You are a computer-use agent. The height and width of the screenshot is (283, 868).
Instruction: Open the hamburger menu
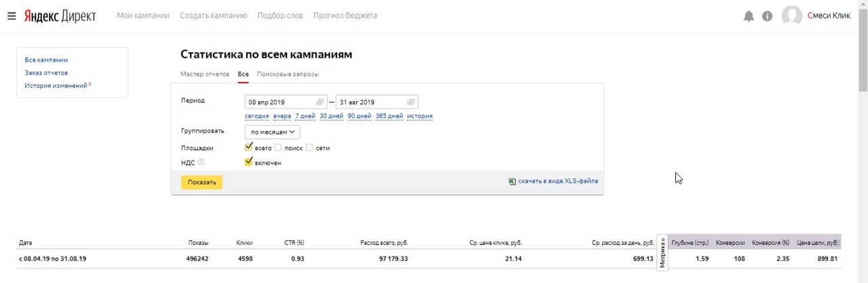point(12,16)
